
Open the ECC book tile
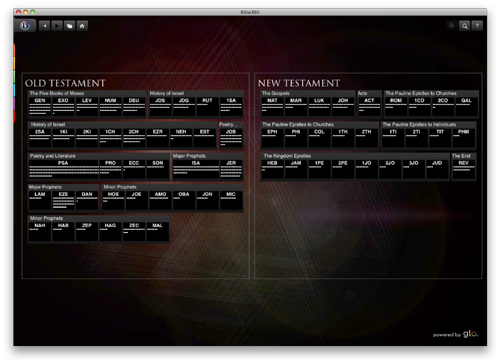134,169
